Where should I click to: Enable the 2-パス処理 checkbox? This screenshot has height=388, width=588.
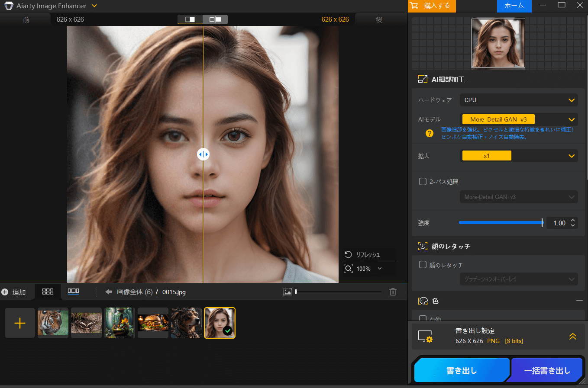click(x=423, y=182)
